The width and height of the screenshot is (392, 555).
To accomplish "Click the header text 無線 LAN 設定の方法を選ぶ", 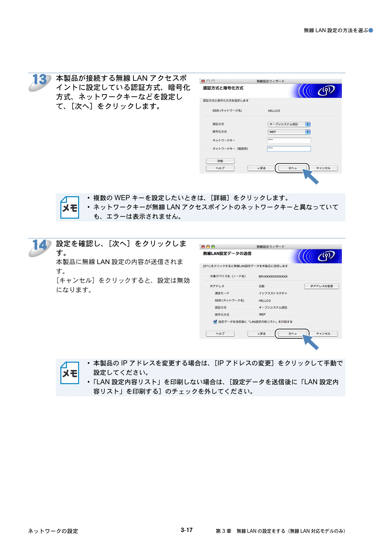I will (x=336, y=30).
